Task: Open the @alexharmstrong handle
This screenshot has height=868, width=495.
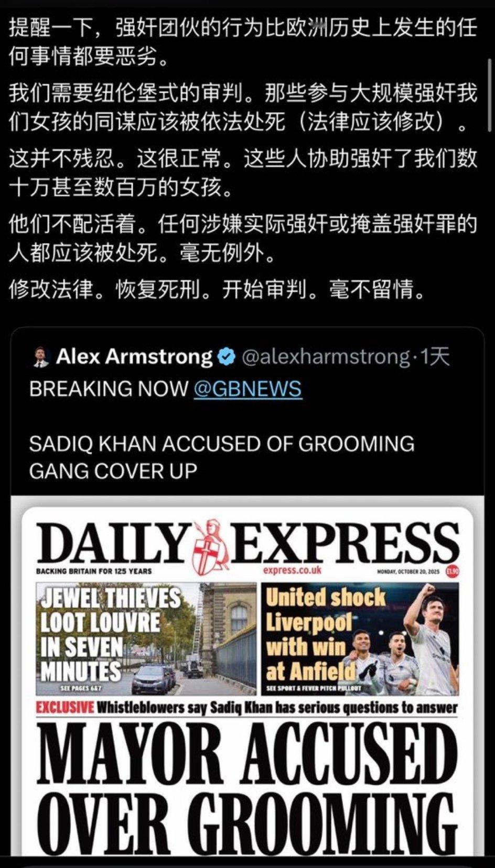Action: pyautogui.click(x=325, y=357)
